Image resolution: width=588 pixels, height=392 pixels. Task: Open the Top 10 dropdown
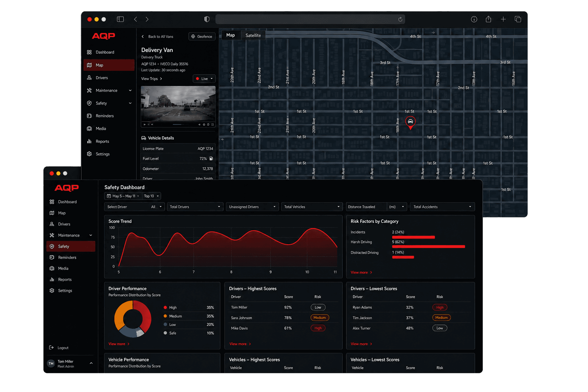(x=152, y=196)
